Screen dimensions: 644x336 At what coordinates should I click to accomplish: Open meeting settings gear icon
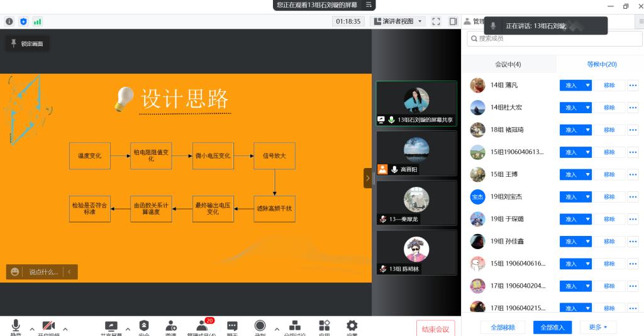352,326
